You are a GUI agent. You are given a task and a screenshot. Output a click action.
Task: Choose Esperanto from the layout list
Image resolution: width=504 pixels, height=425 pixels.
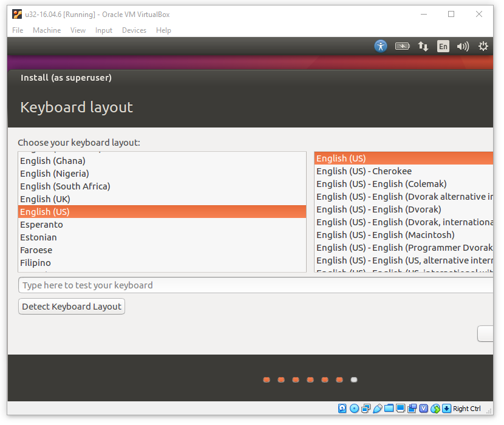pyautogui.click(x=41, y=225)
